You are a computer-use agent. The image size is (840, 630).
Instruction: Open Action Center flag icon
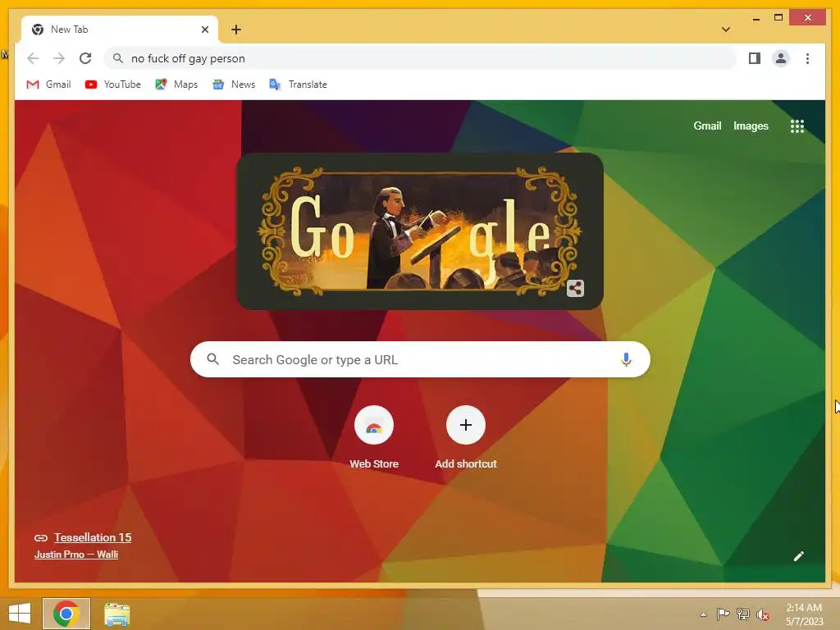pos(724,614)
